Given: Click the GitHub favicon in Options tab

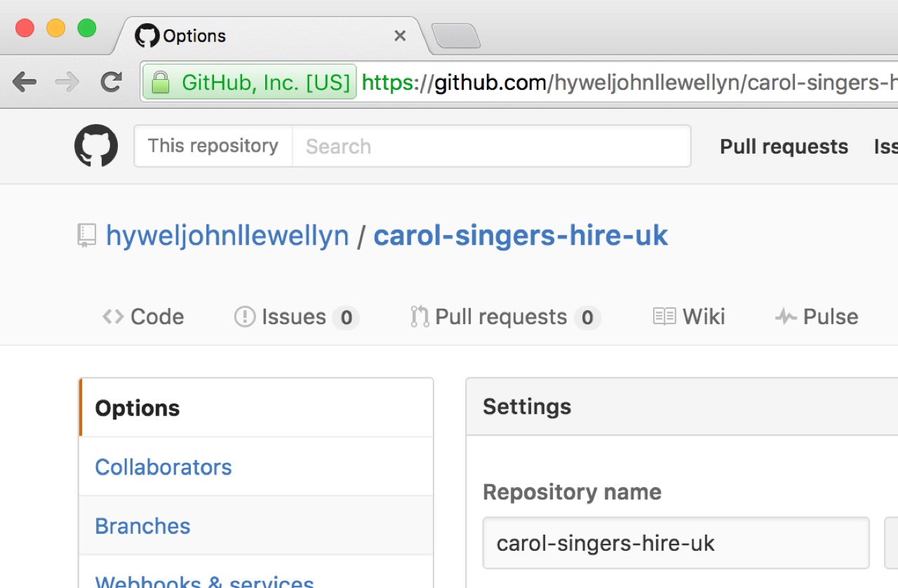Looking at the screenshot, I should [147, 36].
